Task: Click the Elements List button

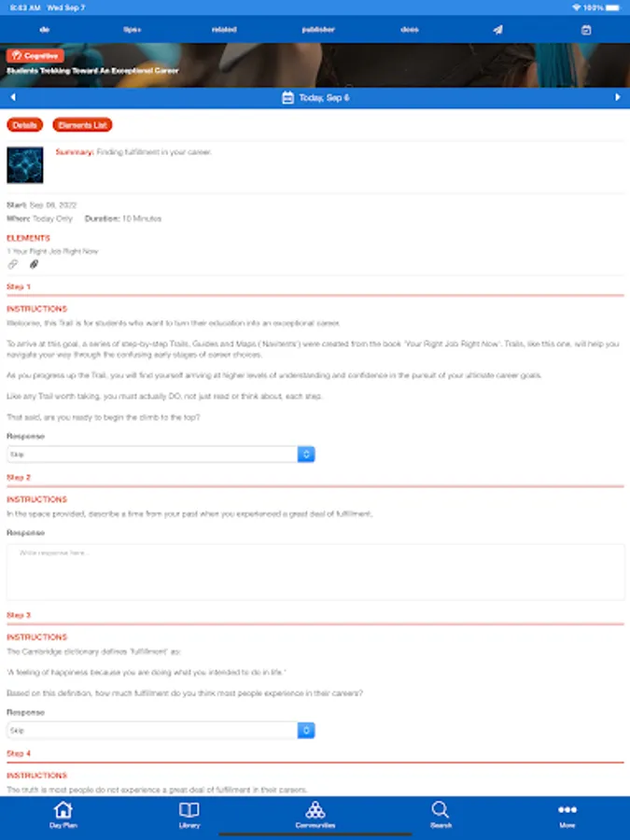Action: pos(82,125)
